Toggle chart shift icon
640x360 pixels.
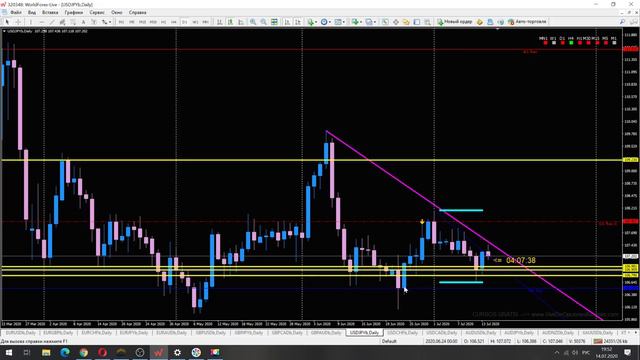tap(298, 22)
